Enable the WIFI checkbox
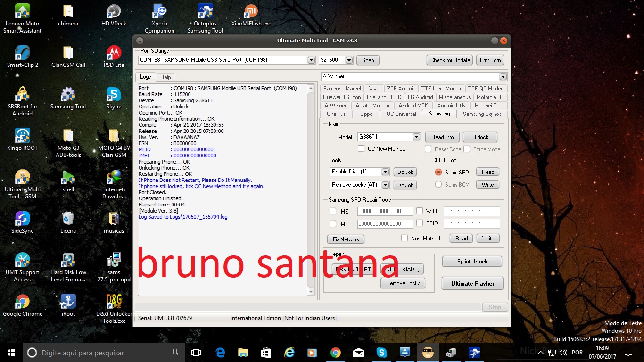The width and height of the screenshot is (644, 362). pyautogui.click(x=420, y=211)
